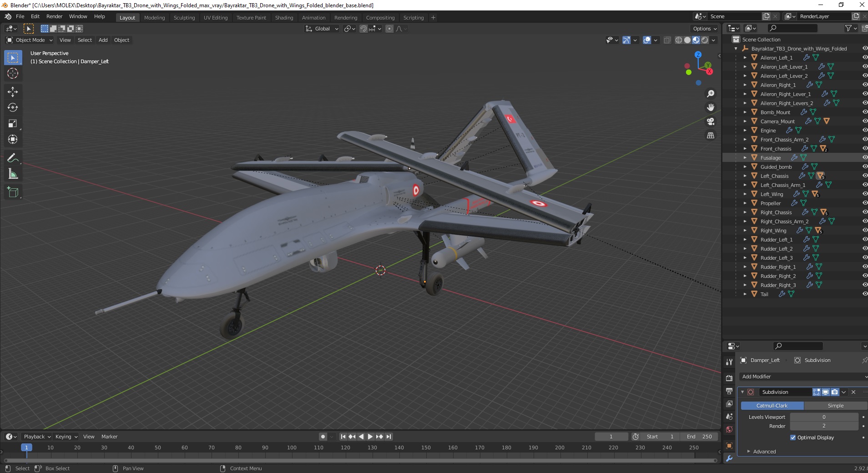Open the Modifier properties wrench tab
The width and height of the screenshot is (868, 473).
point(729,458)
